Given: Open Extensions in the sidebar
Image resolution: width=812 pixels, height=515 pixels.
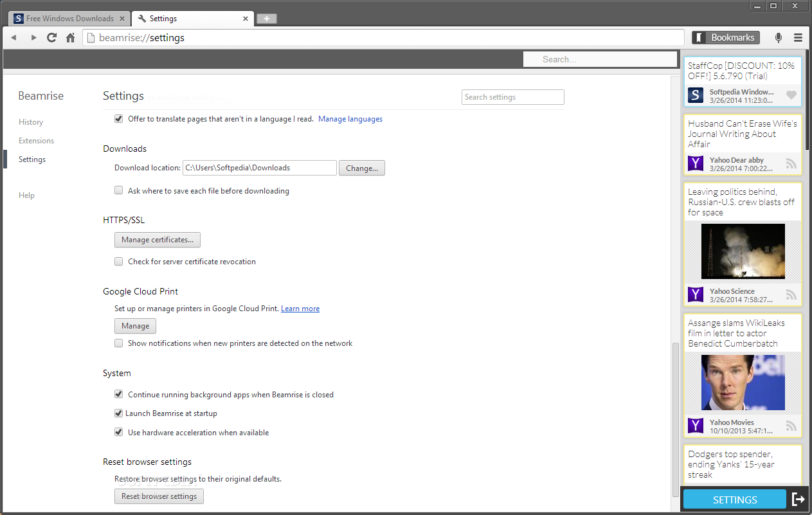Looking at the screenshot, I should tap(37, 141).
